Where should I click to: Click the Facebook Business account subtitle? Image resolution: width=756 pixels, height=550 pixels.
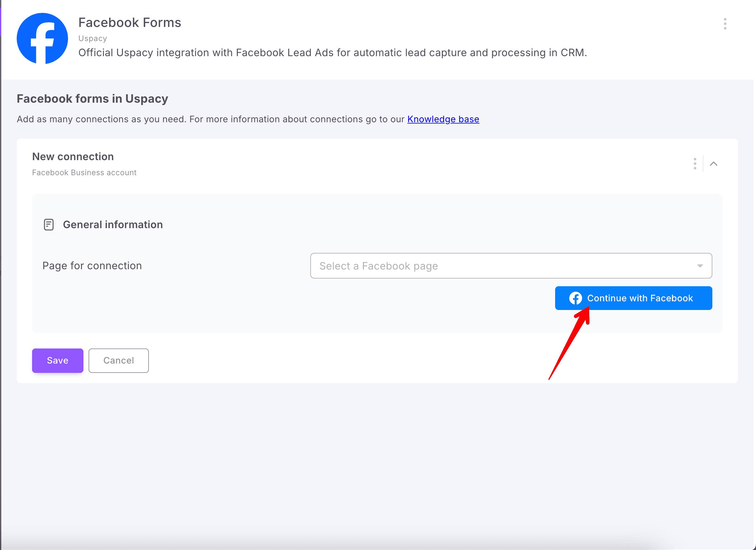[84, 172]
